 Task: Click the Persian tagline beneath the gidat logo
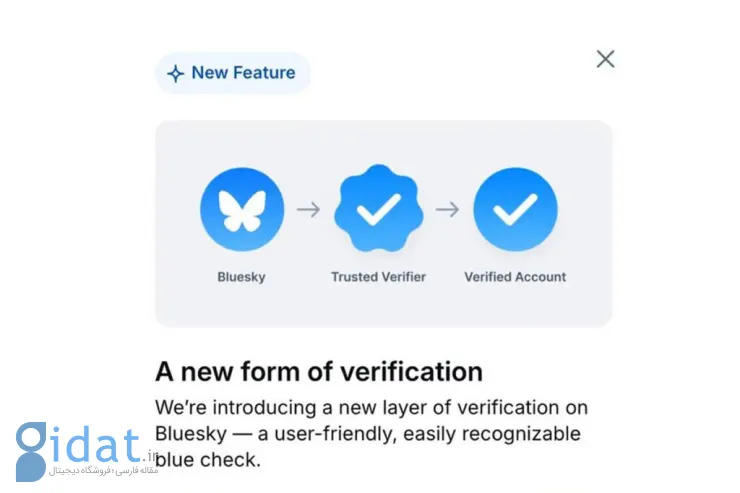(x=103, y=470)
